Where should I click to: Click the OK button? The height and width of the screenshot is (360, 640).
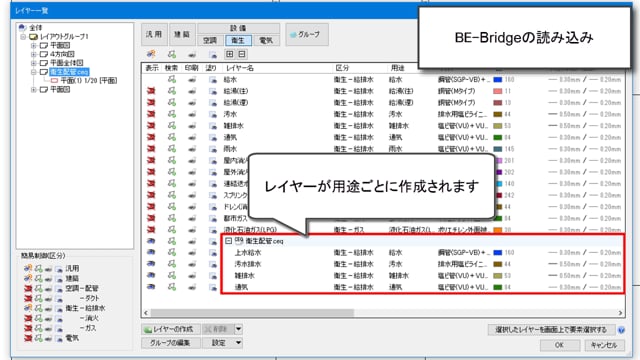click(560, 345)
